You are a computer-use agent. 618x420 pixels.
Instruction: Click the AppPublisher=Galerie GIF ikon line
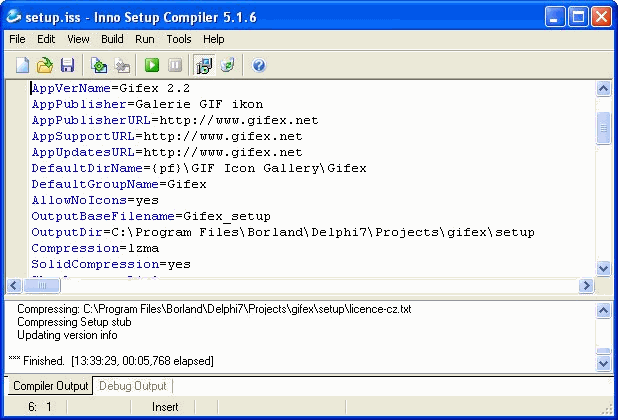pyautogui.click(x=147, y=104)
